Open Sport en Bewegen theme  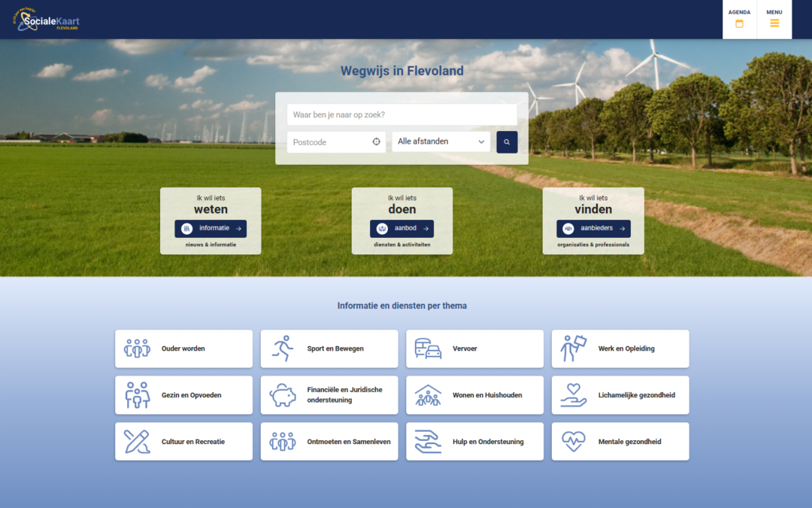329,349
